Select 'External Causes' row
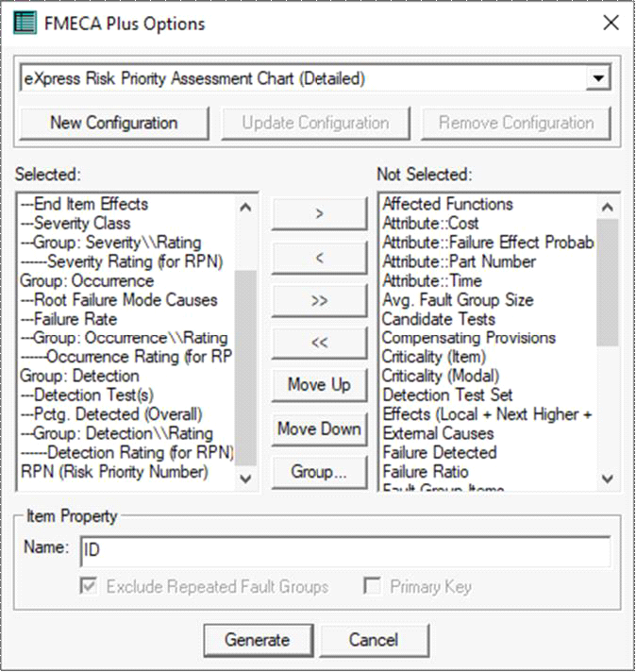The height and width of the screenshot is (672, 636). (488, 434)
